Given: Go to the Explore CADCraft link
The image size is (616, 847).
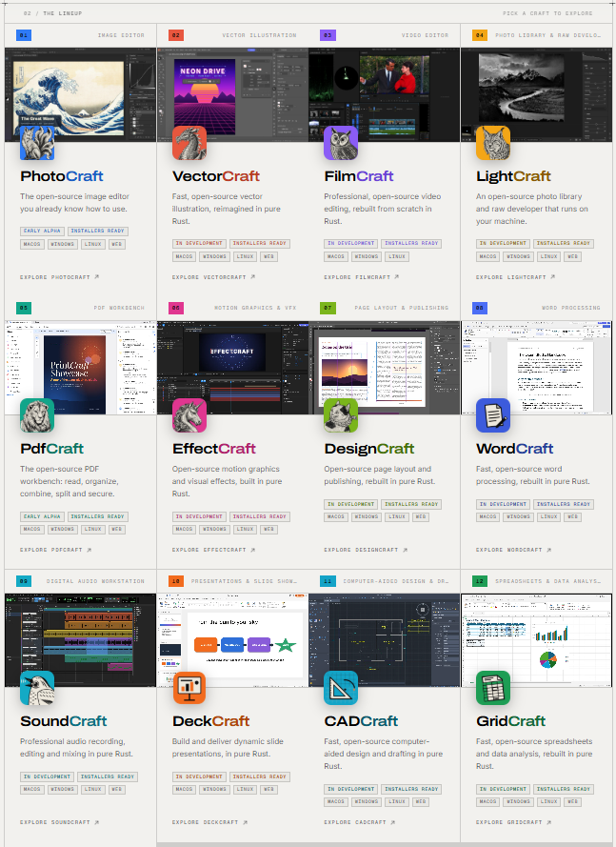Looking at the screenshot, I should [x=360, y=822].
